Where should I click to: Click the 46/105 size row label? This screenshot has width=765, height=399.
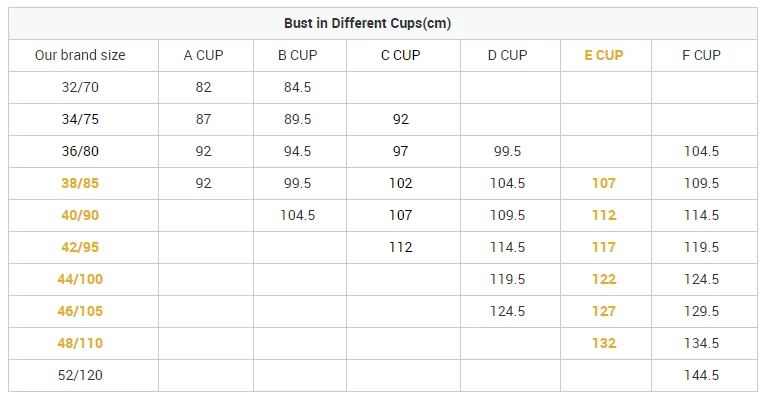tap(80, 311)
